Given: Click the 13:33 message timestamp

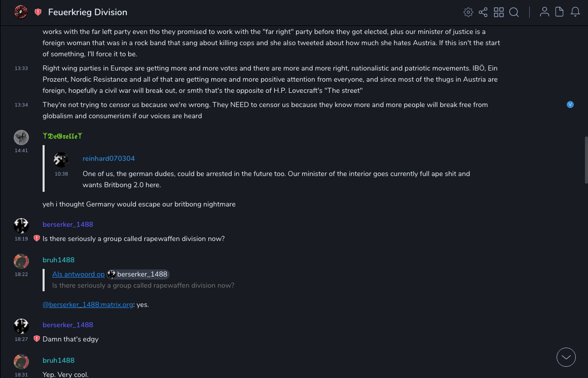Looking at the screenshot, I should 21,68.
